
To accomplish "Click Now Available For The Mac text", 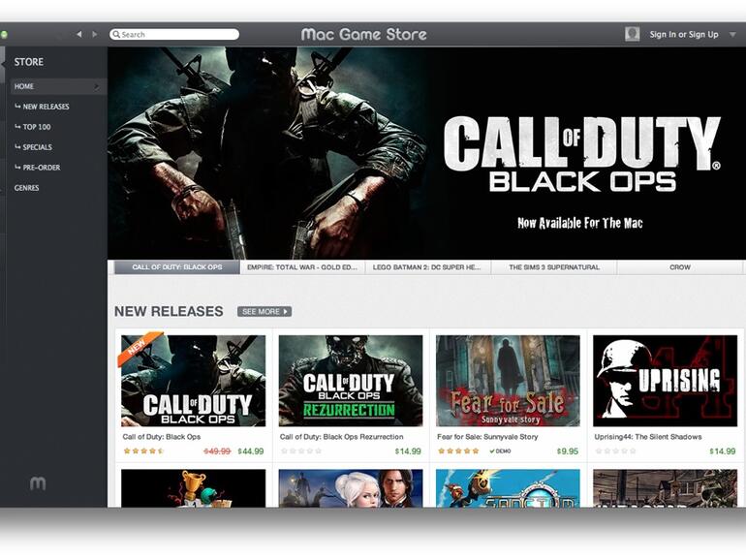I will tap(580, 223).
